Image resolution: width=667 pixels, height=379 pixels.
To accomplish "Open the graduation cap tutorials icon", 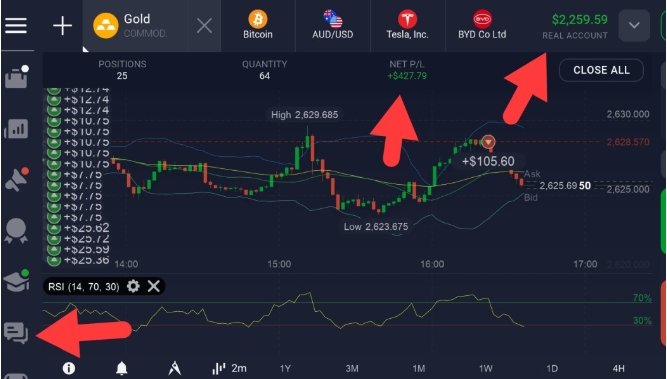I will coord(16,280).
